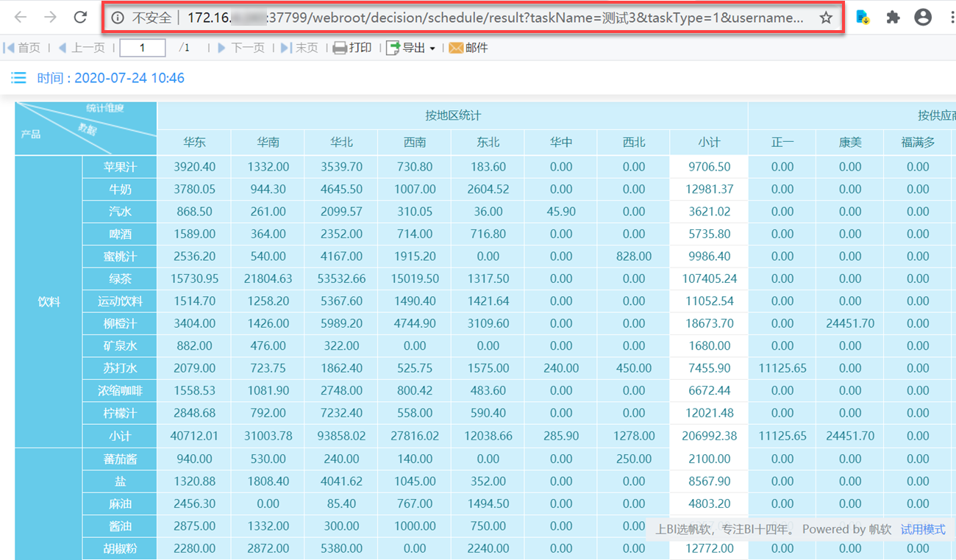The height and width of the screenshot is (560, 956).
Task: Click the value 3920.40 in the 苹果汁 row
Action: (194, 167)
